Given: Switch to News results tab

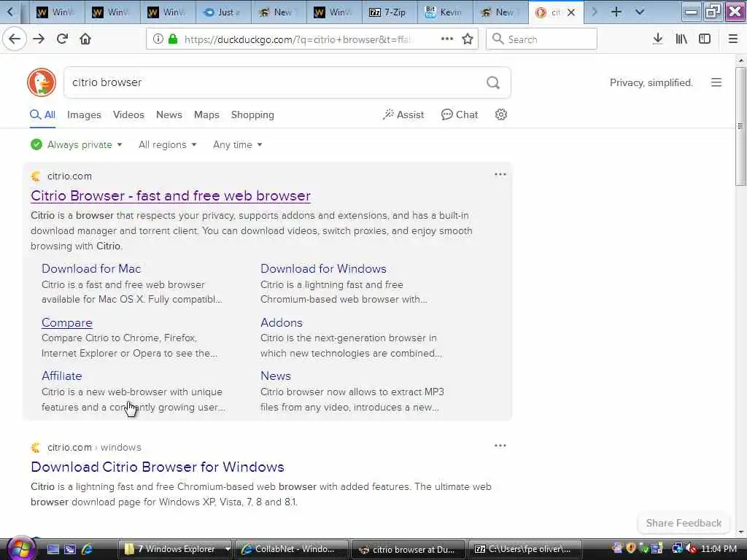Looking at the screenshot, I should point(169,114).
